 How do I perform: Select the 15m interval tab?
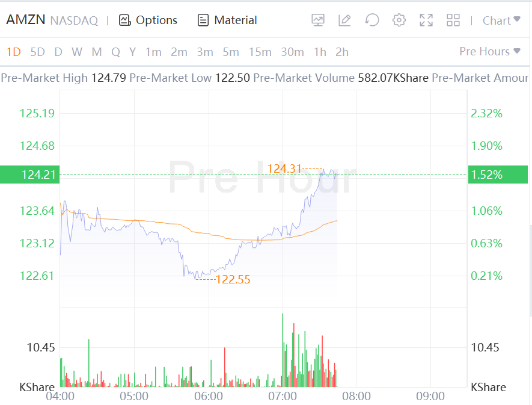(x=260, y=52)
